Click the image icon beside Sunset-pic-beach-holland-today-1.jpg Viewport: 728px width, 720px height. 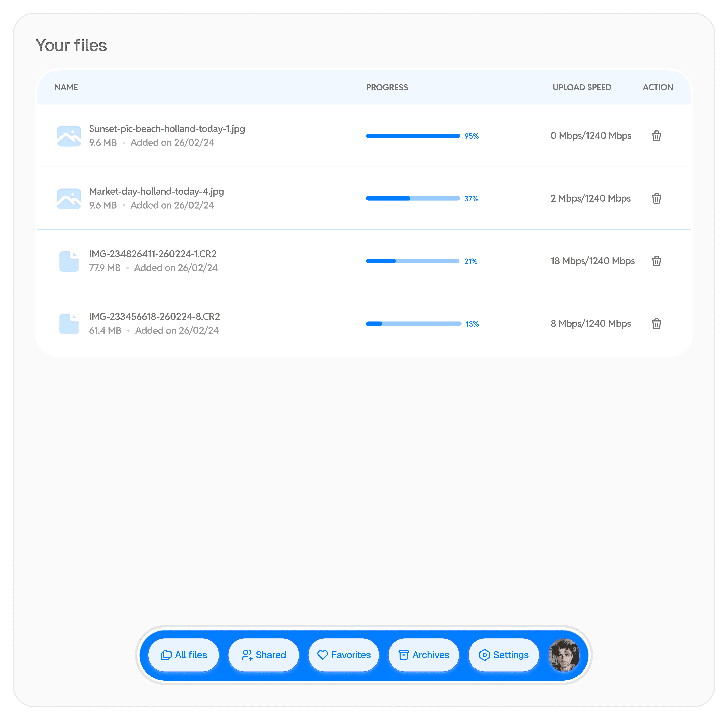pos(69,136)
